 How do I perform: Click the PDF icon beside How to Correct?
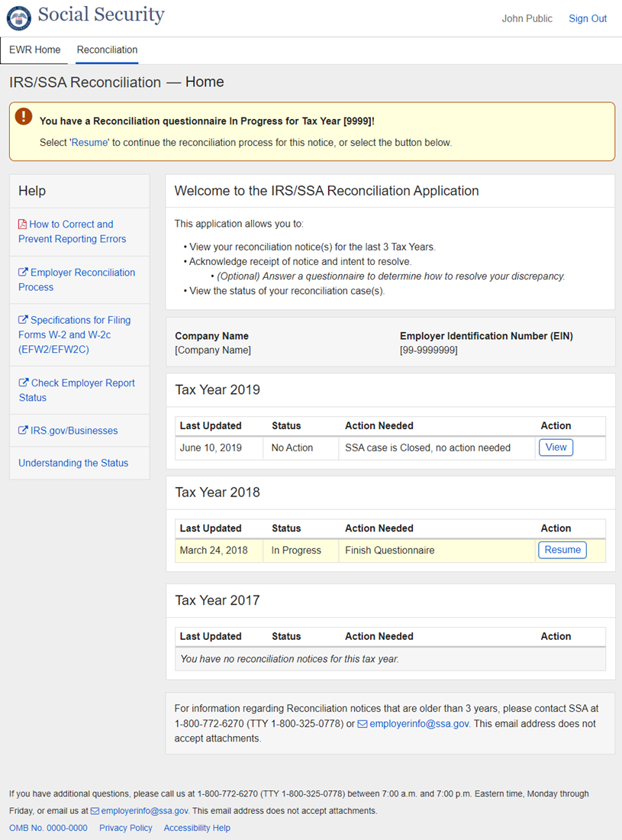point(23,225)
